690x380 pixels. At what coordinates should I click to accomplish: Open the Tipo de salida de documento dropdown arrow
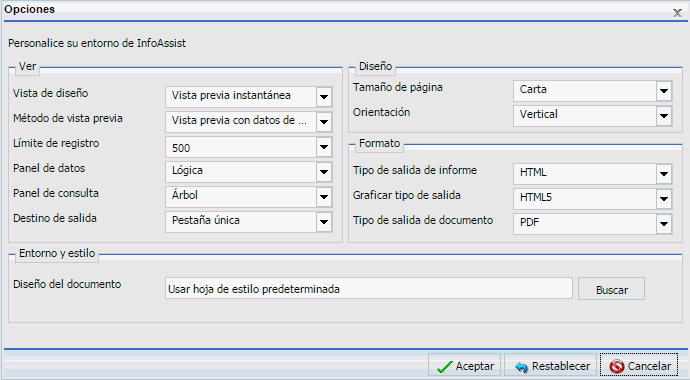(664, 224)
